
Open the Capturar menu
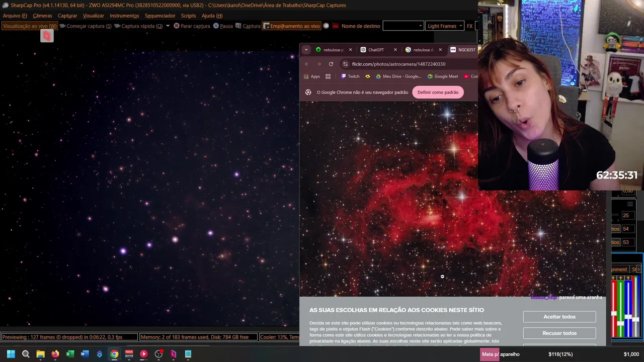tap(67, 16)
